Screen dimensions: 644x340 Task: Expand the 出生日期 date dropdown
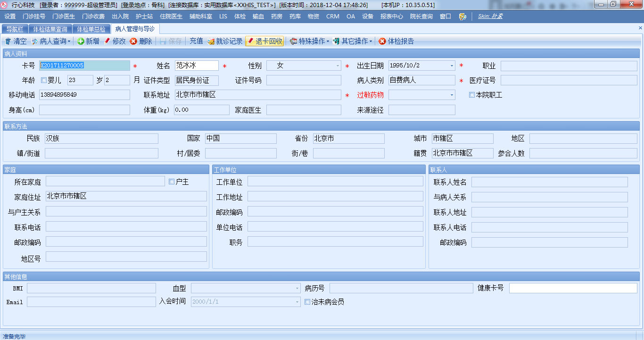point(452,66)
